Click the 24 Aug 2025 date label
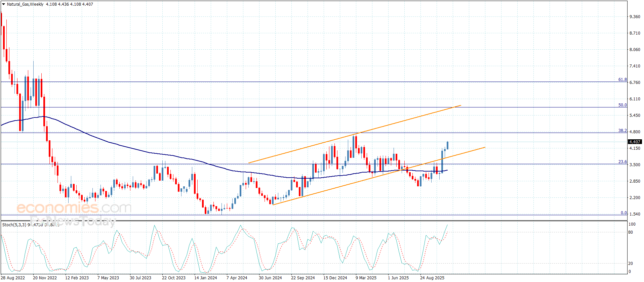This screenshot has width=644, height=282. [x=432, y=278]
